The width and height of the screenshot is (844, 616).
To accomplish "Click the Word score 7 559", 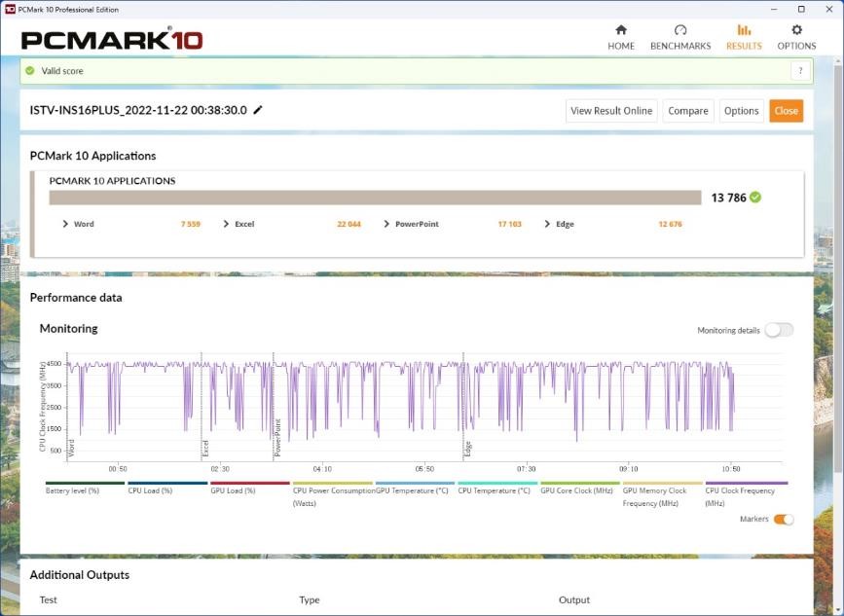I will [x=191, y=224].
